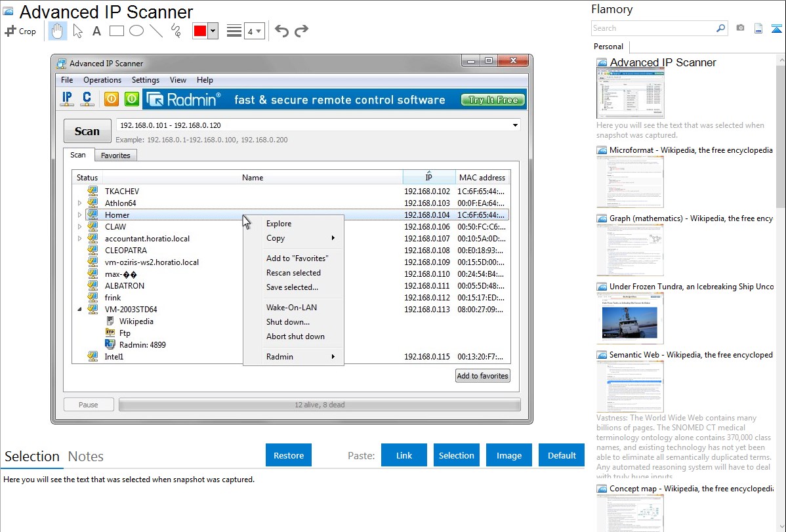This screenshot has height=532, width=786.
Task: Click the camera capture icon
Action: 740,28
